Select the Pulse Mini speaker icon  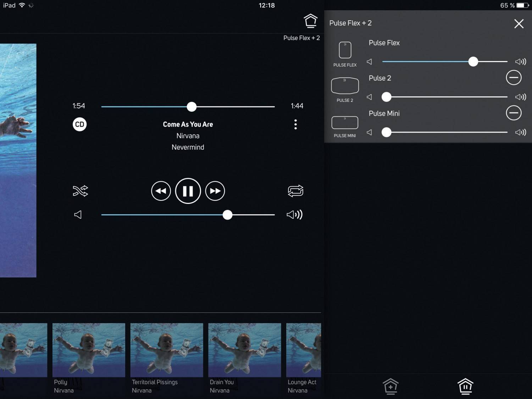345,122
